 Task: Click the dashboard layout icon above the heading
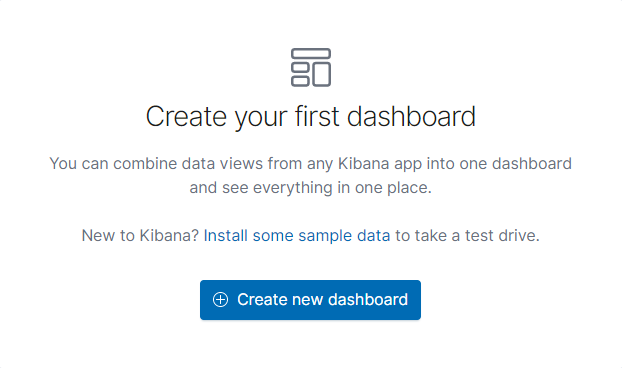tap(311, 67)
